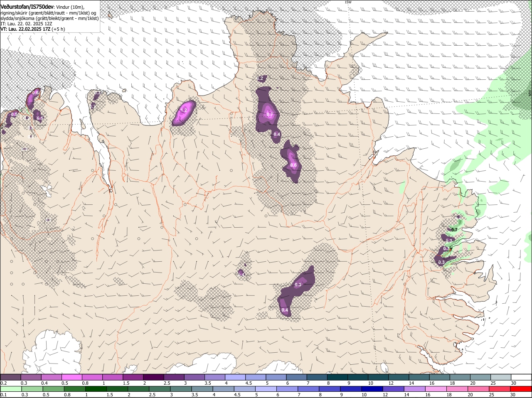Pick the light blue 5 swatch in the rain legend
This screenshot has height=398, width=532.
point(266,388)
